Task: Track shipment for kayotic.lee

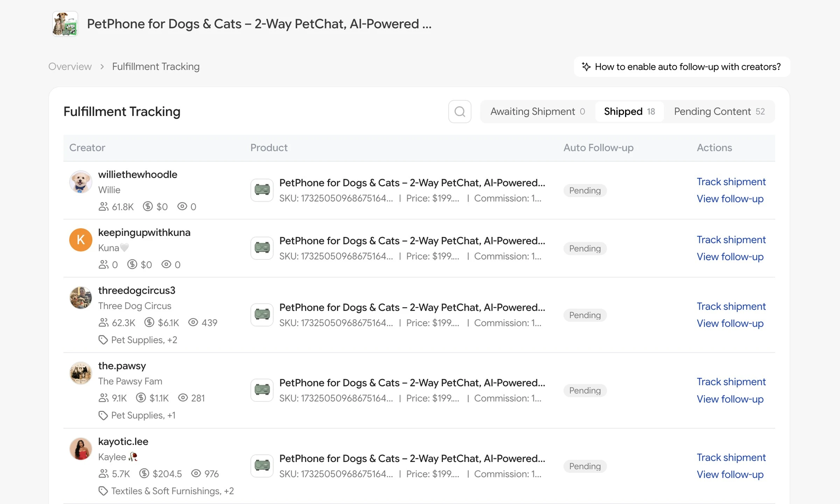Action: [x=731, y=457]
